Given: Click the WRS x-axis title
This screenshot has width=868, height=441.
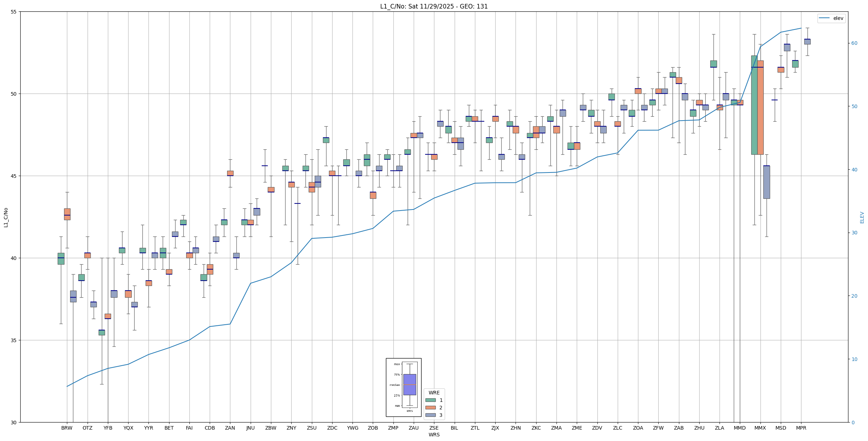Looking at the screenshot, I should click(x=434, y=435).
